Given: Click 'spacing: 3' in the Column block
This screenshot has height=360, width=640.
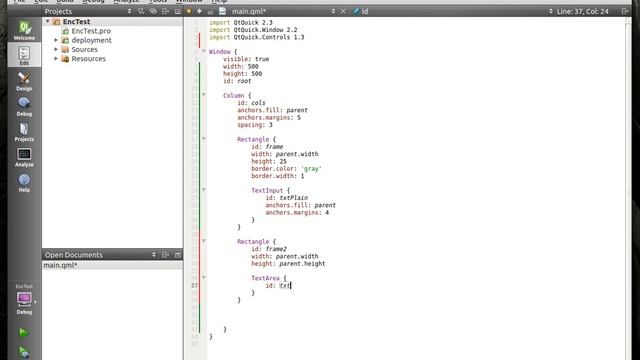Looking at the screenshot, I should pos(255,125).
